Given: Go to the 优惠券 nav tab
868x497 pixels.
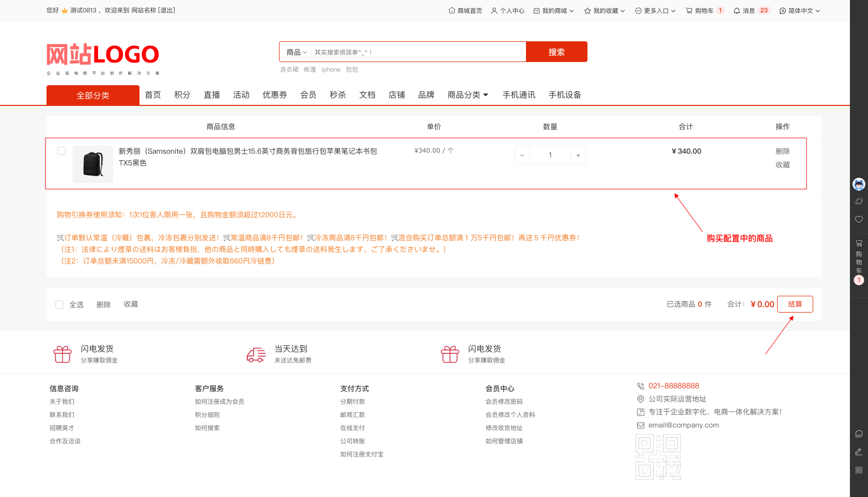Looking at the screenshot, I should (x=274, y=95).
